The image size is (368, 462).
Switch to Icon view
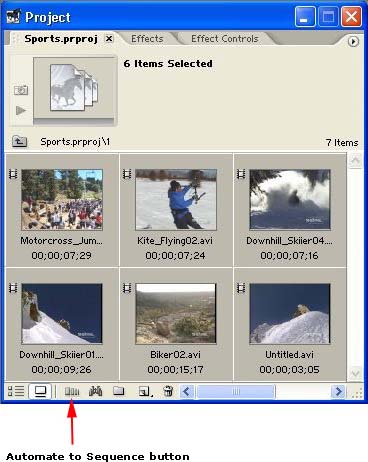pos(40,391)
